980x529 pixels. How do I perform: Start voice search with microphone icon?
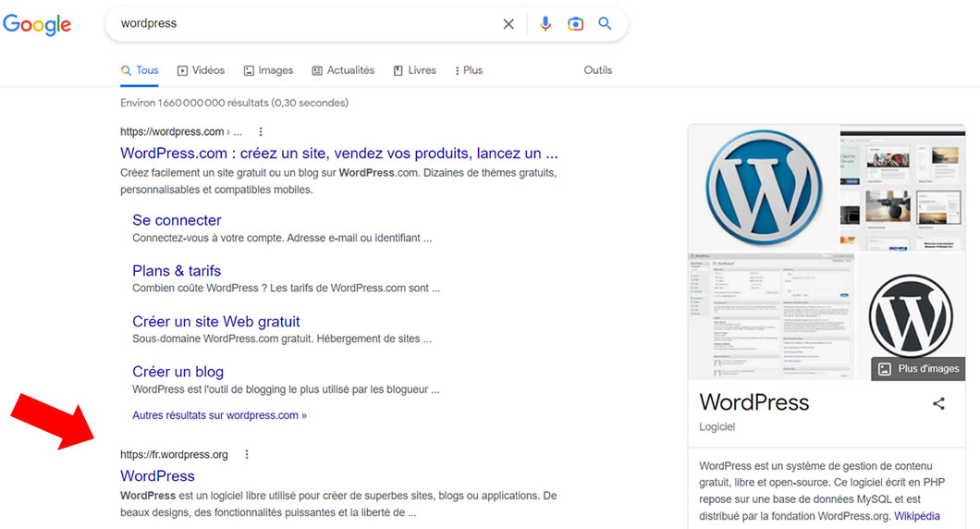(x=545, y=24)
